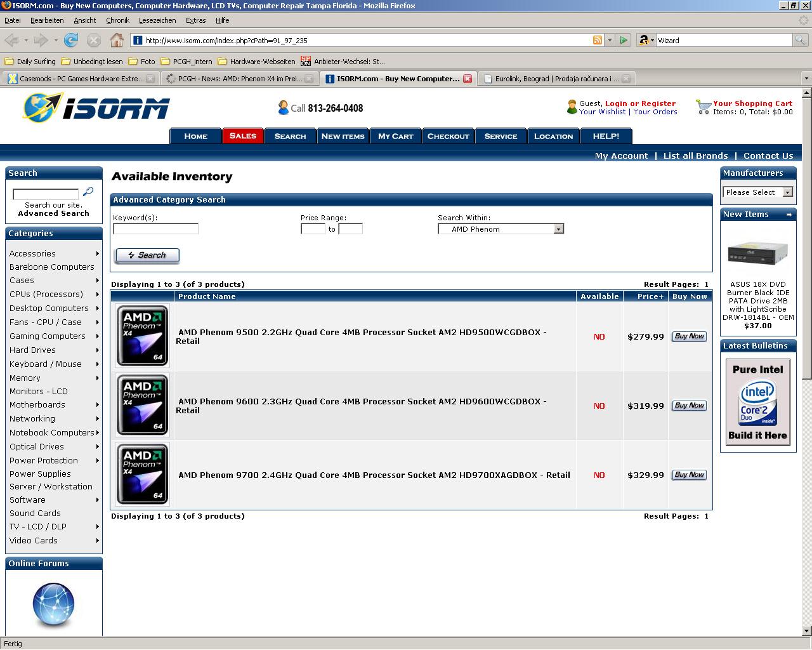
Task: Open the Memory category
Action: (x=25, y=378)
